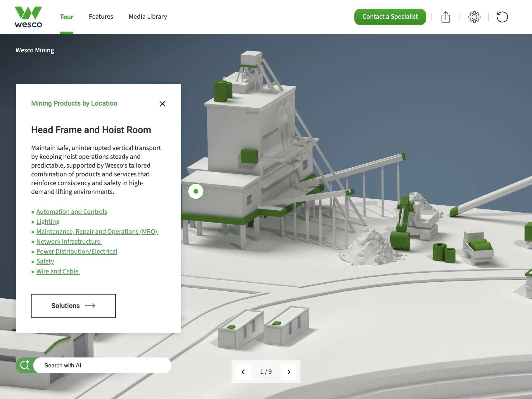Switch to the Tour tab

click(67, 17)
